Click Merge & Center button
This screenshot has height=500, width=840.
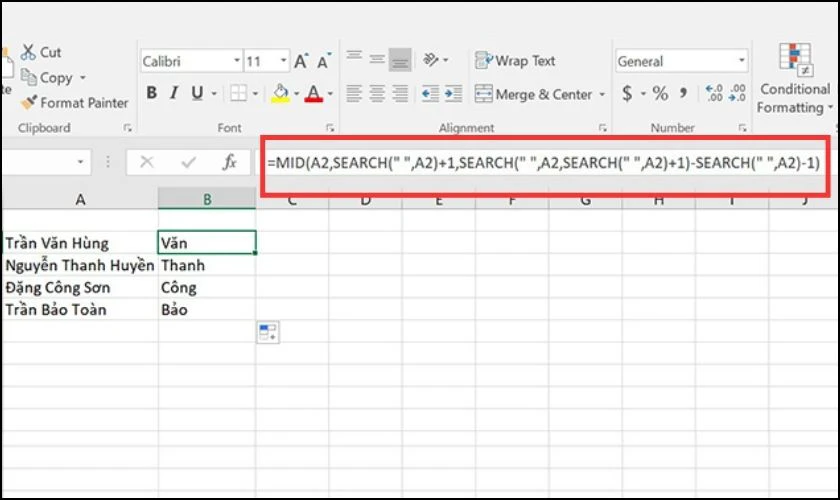pyautogui.click(x=534, y=94)
